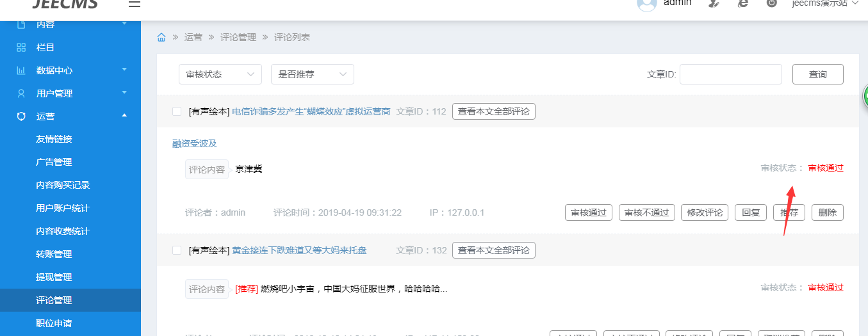The height and width of the screenshot is (336, 868).
Task: Expand the 数据中心 menu arrow
Action: pos(124,69)
